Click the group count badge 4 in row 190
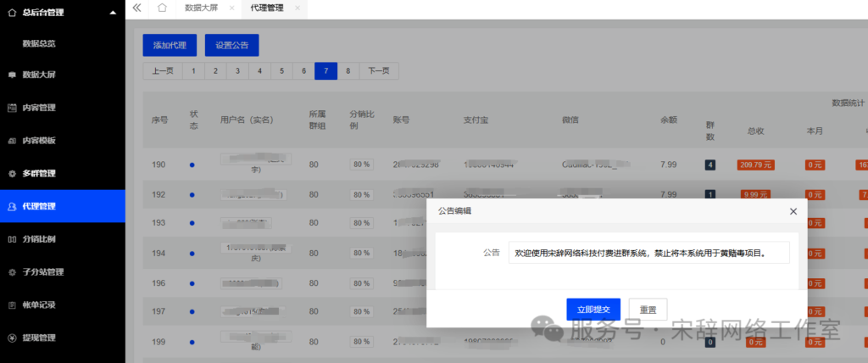Viewport: 868px width, 363px height. [709, 165]
